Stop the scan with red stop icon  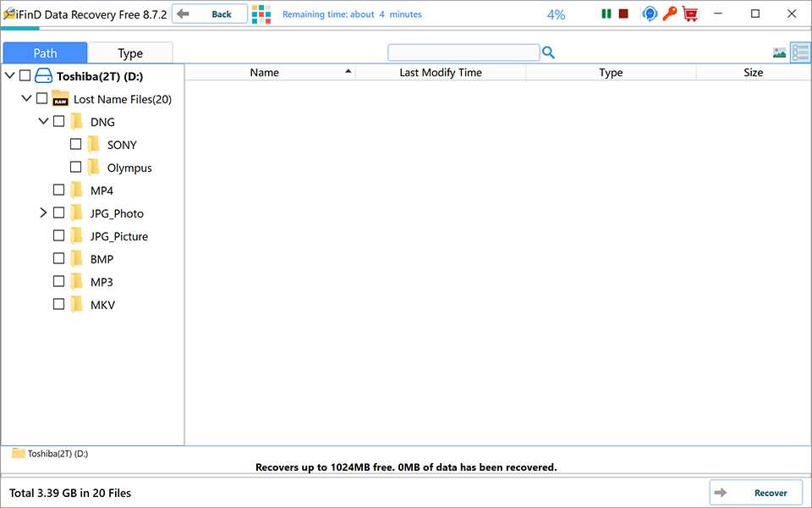click(x=623, y=14)
